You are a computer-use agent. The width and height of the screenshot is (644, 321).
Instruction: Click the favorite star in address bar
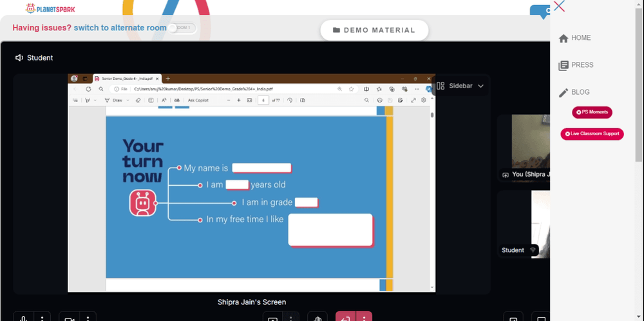(x=351, y=89)
